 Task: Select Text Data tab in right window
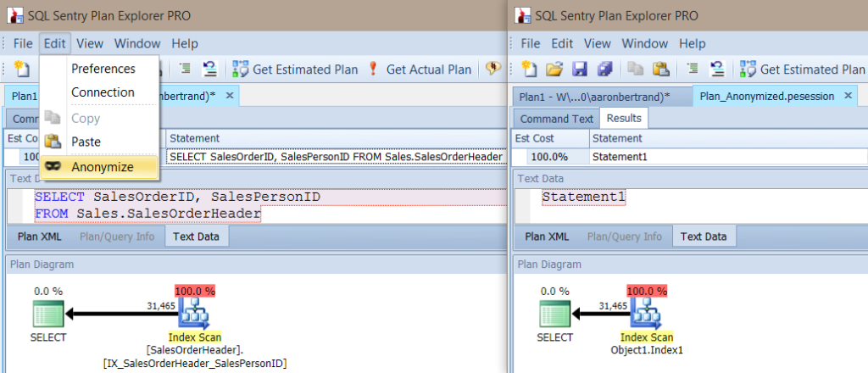click(x=704, y=237)
